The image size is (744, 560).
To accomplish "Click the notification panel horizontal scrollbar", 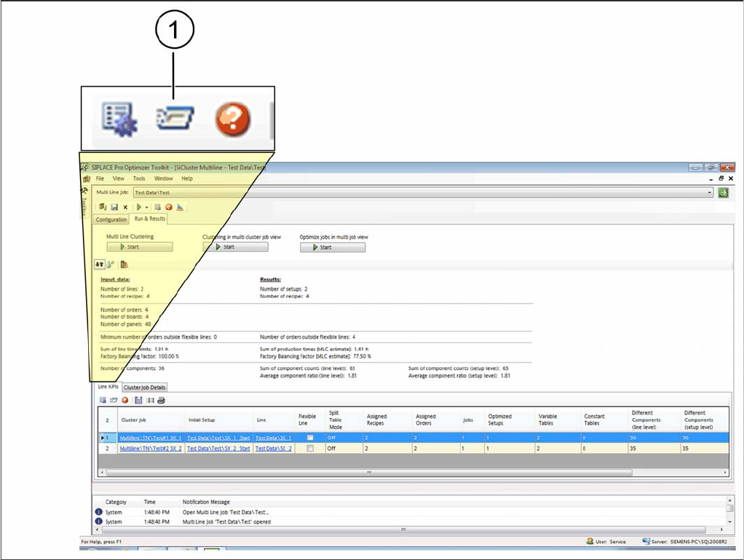I will [x=403, y=529].
